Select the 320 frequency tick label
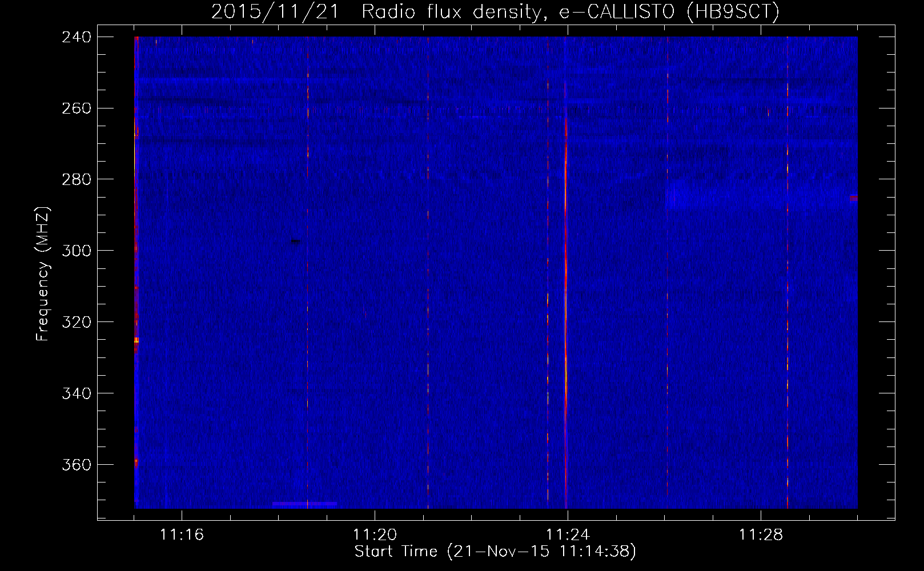Screen dimensions: 924x571 (x=77, y=323)
